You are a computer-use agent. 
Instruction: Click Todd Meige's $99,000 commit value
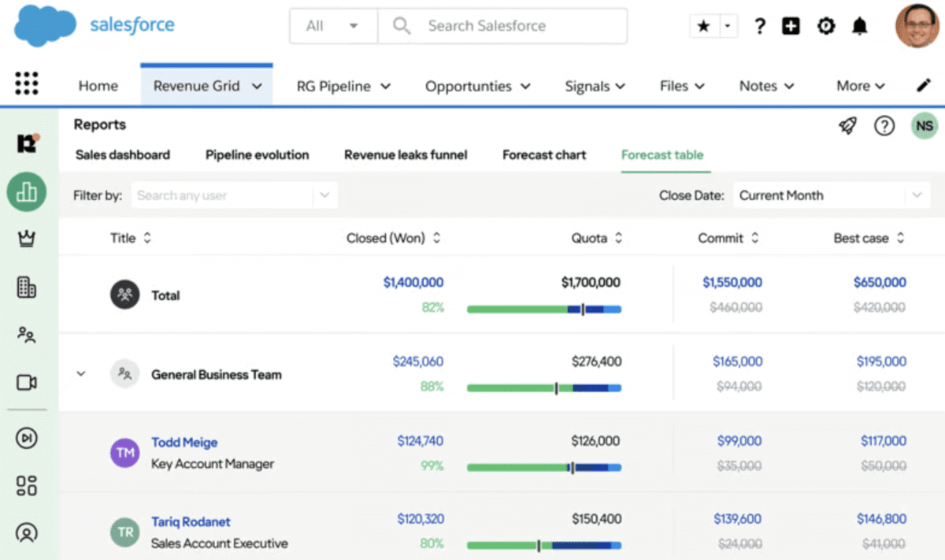(739, 441)
